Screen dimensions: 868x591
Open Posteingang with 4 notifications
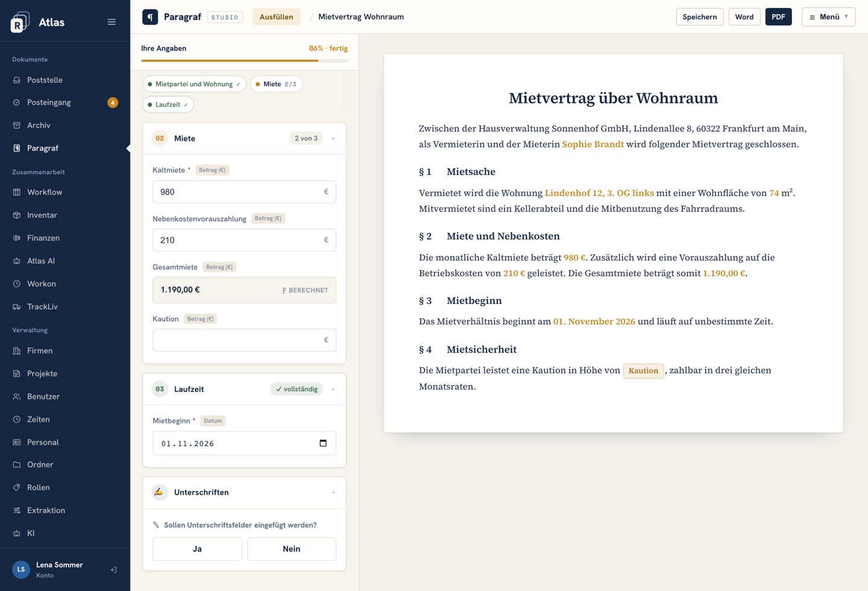[x=65, y=103]
